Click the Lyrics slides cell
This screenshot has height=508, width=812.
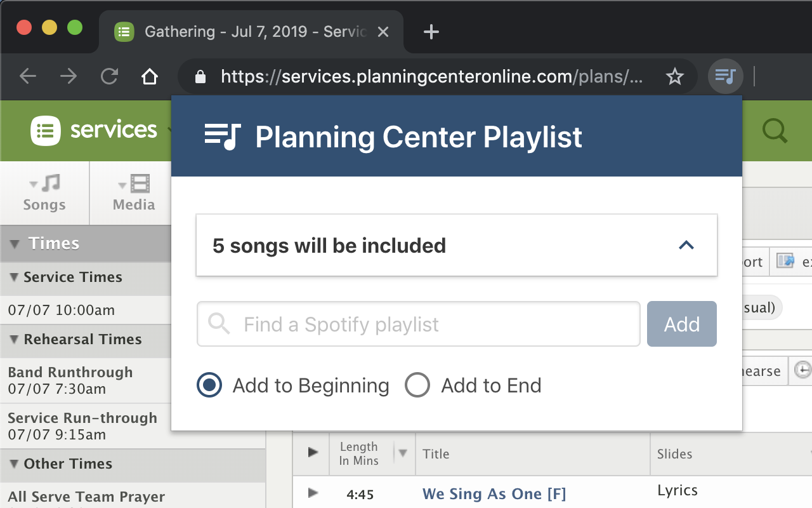[678, 490]
